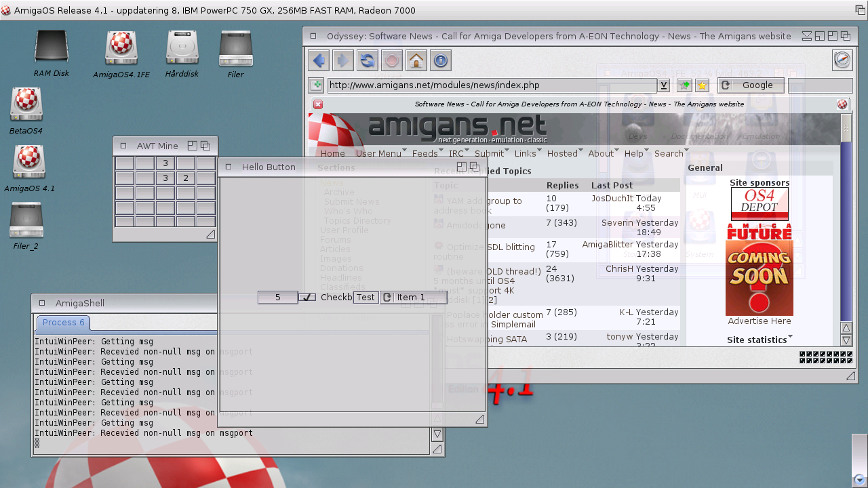868x488 pixels.
Task: Expand the IRC dropdown menu
Action: (469, 150)
